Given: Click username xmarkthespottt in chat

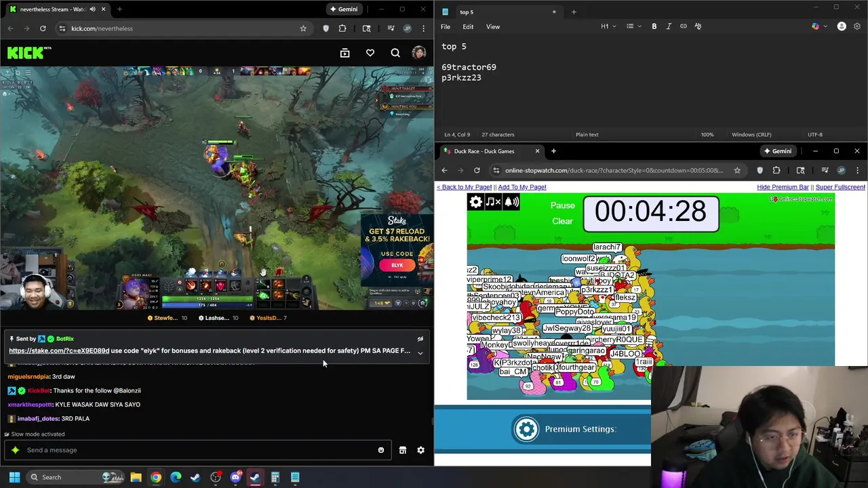Looking at the screenshot, I should click(30, 405).
